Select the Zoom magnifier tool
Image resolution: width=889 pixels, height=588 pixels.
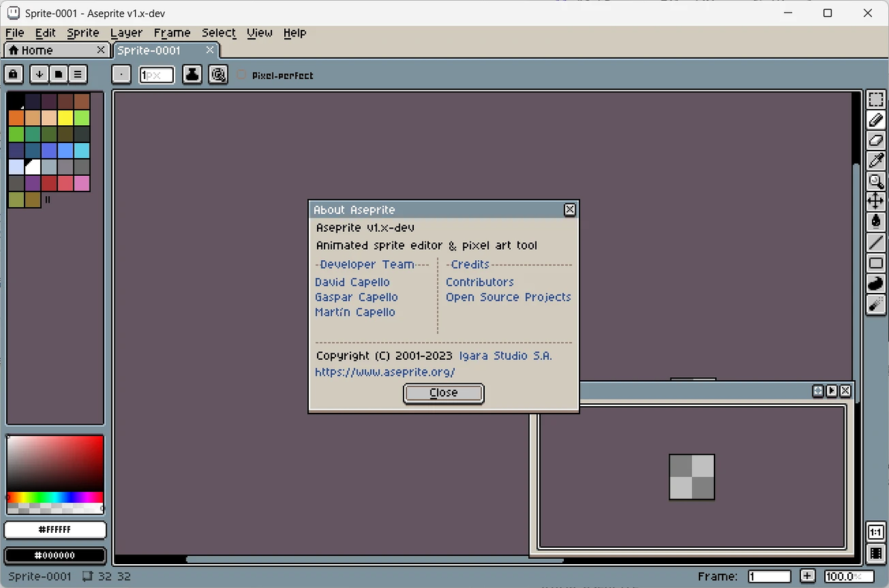coord(876,181)
